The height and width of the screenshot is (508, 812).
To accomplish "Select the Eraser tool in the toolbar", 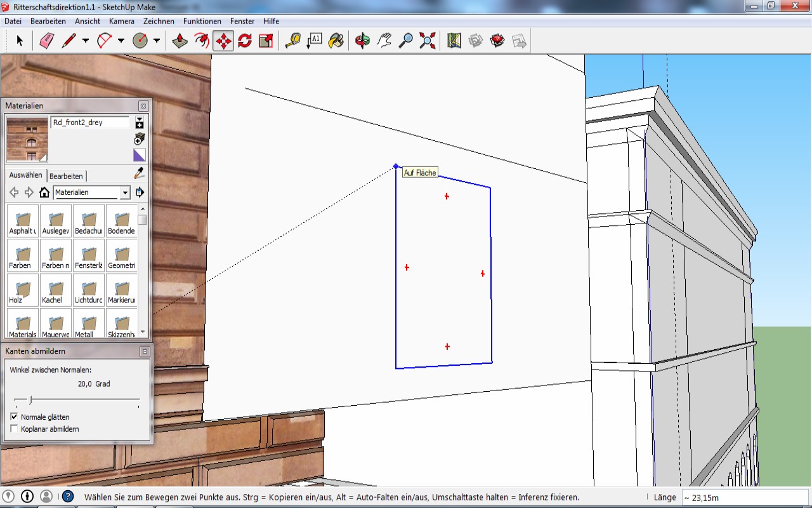I will 47,41.
